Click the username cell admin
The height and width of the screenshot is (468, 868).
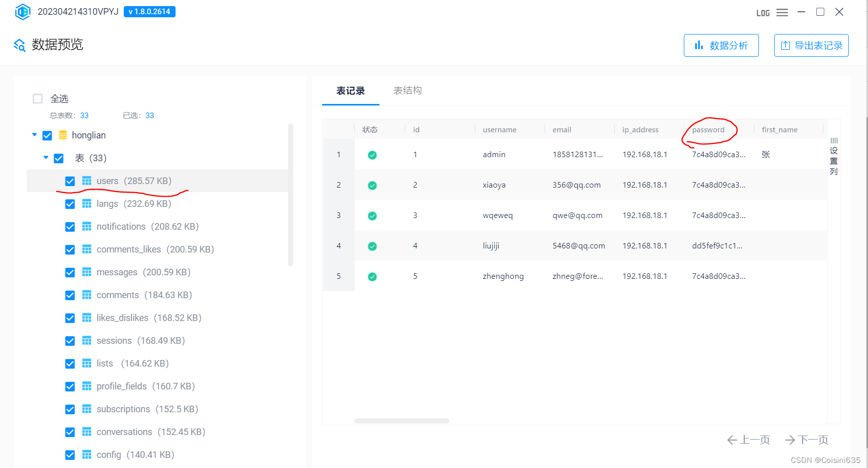(494, 155)
